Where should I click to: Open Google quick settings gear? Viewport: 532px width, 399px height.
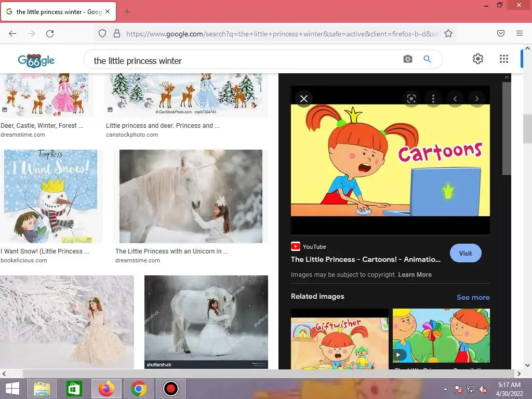point(478,59)
